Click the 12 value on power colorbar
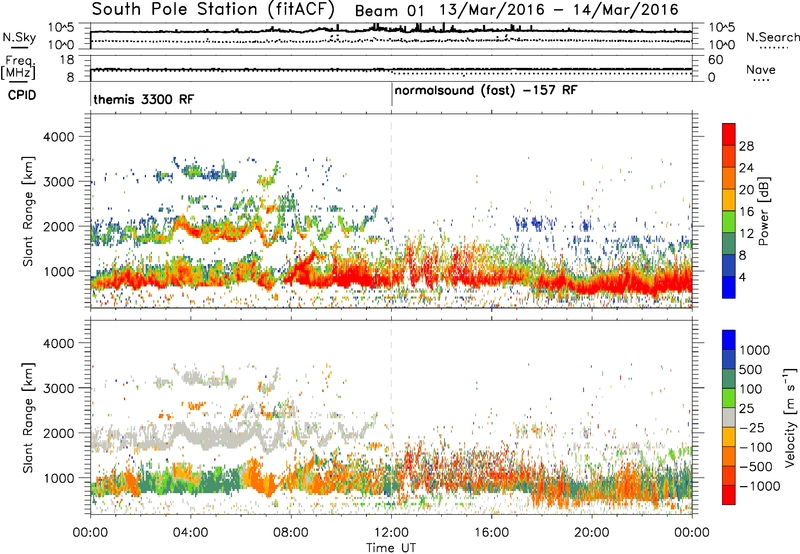Viewport: 800px width, 554px height. [x=746, y=234]
